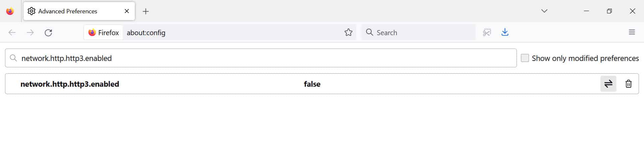Expand the list all tabs dropdown
The image size is (644, 150).
(x=544, y=11)
